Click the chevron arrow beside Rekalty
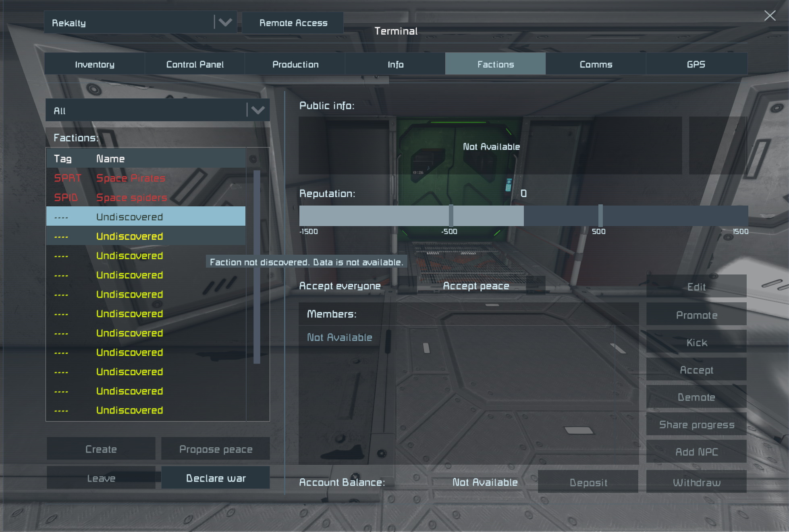The height and width of the screenshot is (532, 789). (x=225, y=22)
